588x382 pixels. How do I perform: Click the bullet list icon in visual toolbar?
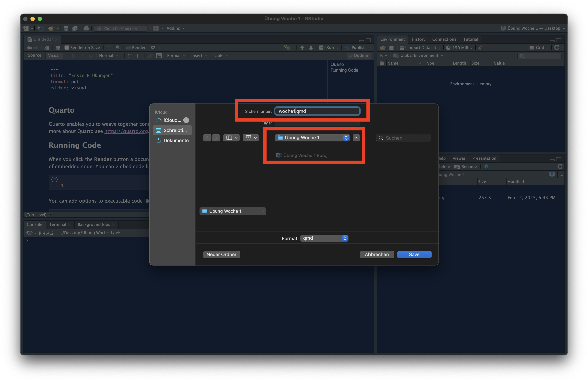[x=130, y=56]
